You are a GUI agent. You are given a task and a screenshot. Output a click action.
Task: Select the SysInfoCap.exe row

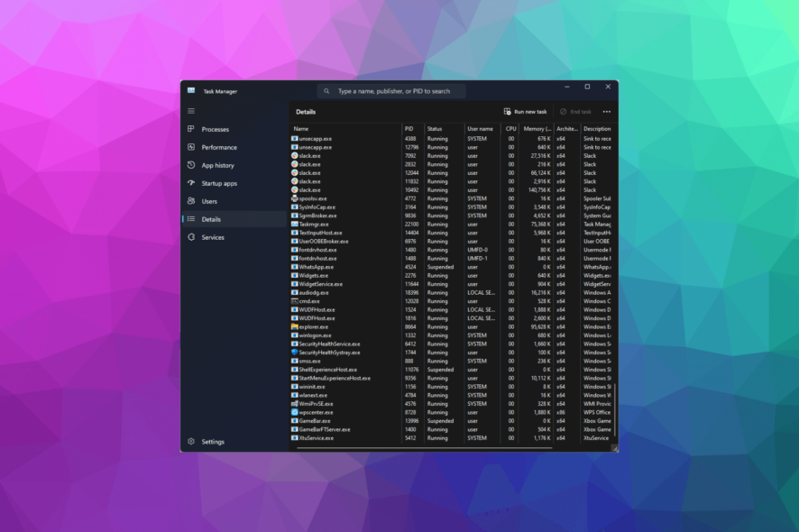pyautogui.click(x=452, y=206)
